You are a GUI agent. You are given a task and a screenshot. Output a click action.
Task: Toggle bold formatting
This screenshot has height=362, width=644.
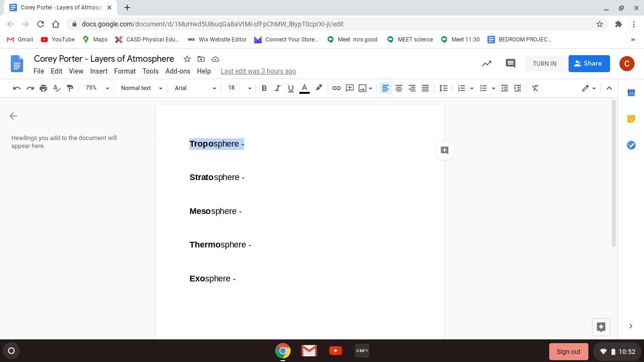(x=264, y=88)
